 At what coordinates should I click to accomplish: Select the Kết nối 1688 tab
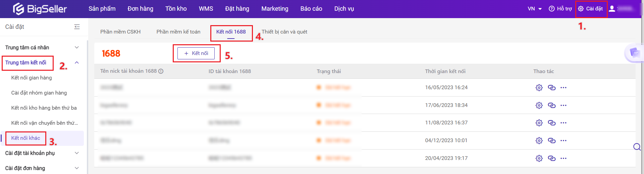click(231, 32)
